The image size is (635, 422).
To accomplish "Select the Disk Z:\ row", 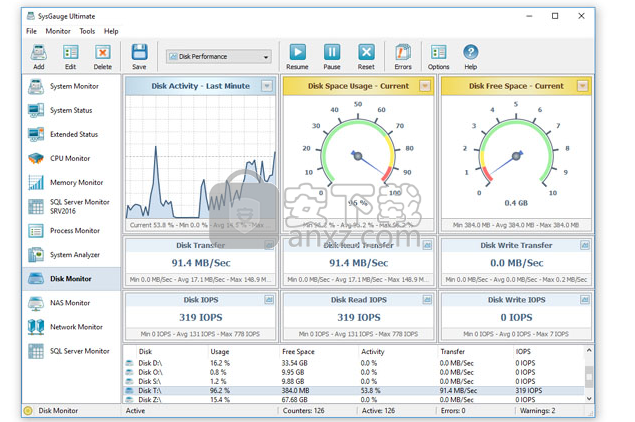I will click(x=354, y=399).
